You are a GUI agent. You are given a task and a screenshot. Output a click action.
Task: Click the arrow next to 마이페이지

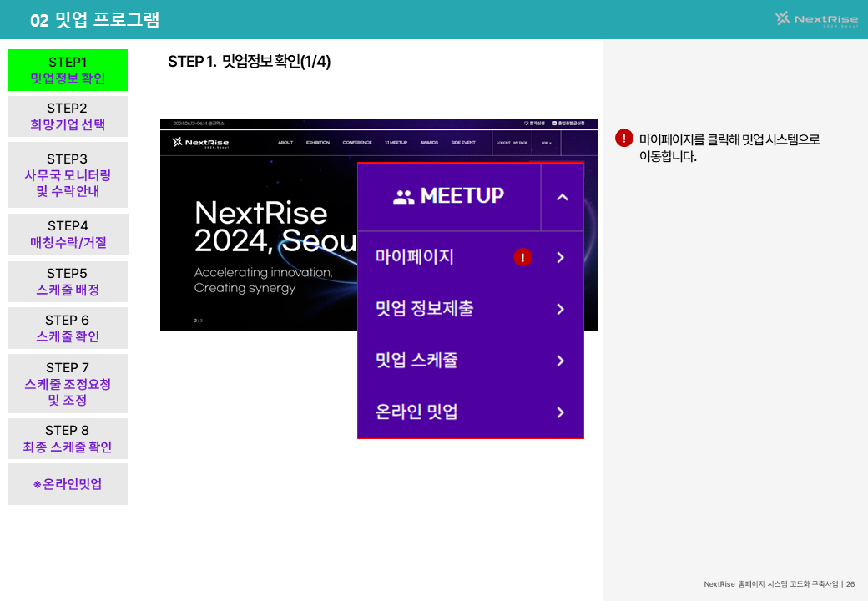tap(560, 257)
